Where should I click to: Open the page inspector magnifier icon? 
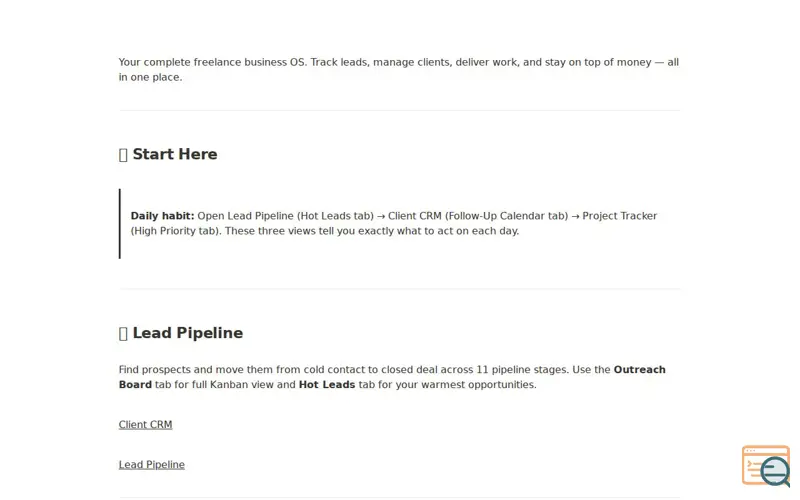[x=766, y=466]
